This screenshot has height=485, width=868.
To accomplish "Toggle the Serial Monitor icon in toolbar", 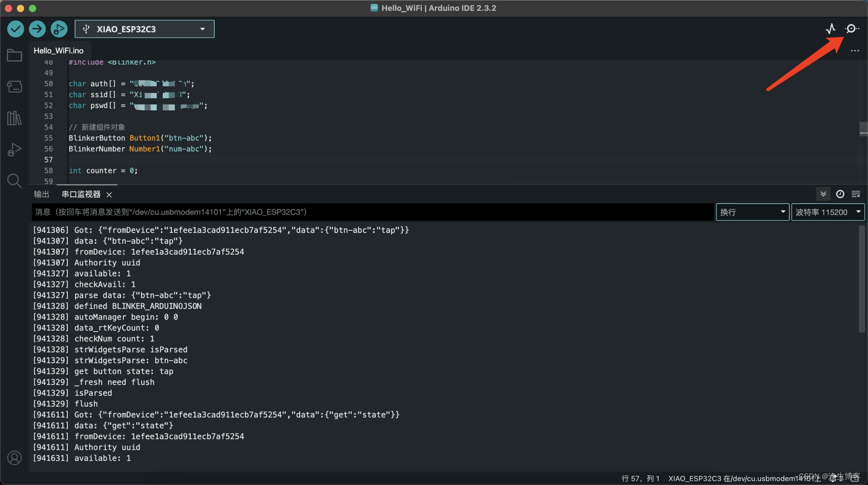I will click(852, 29).
